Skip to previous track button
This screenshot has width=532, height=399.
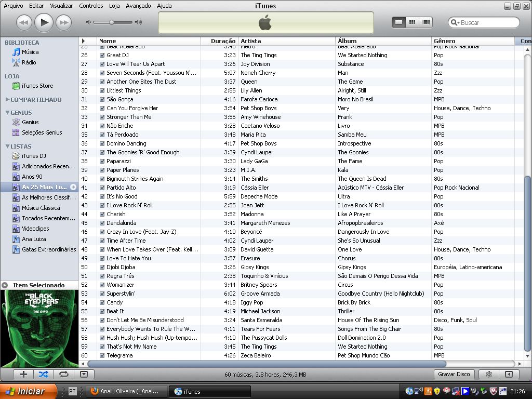click(24, 23)
